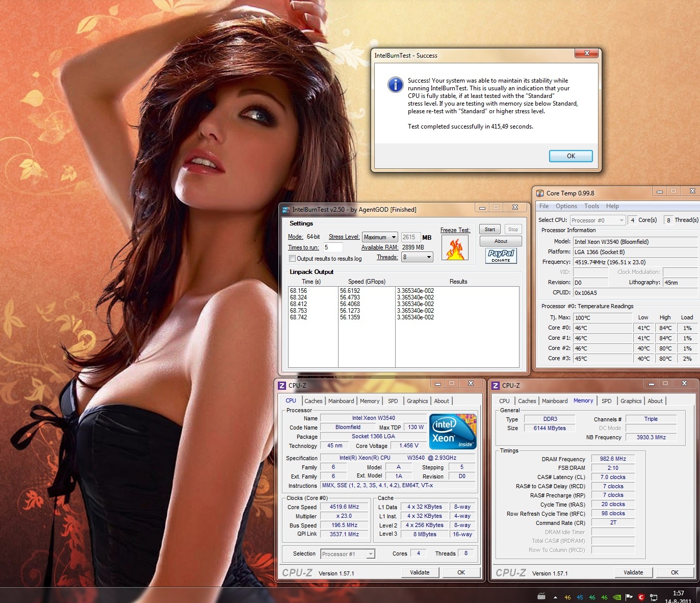Click the '6144 MBytes' memory size value
This screenshot has width=700, height=603.
point(550,428)
